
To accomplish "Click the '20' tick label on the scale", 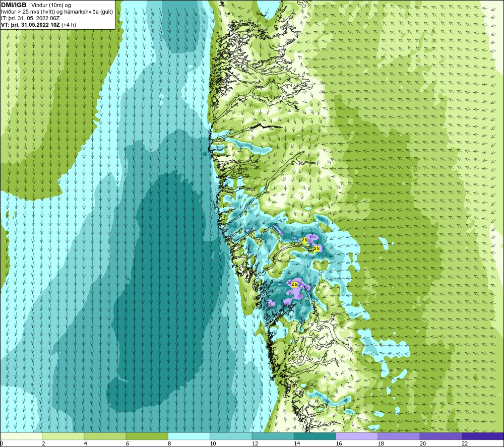I will pos(423,443).
